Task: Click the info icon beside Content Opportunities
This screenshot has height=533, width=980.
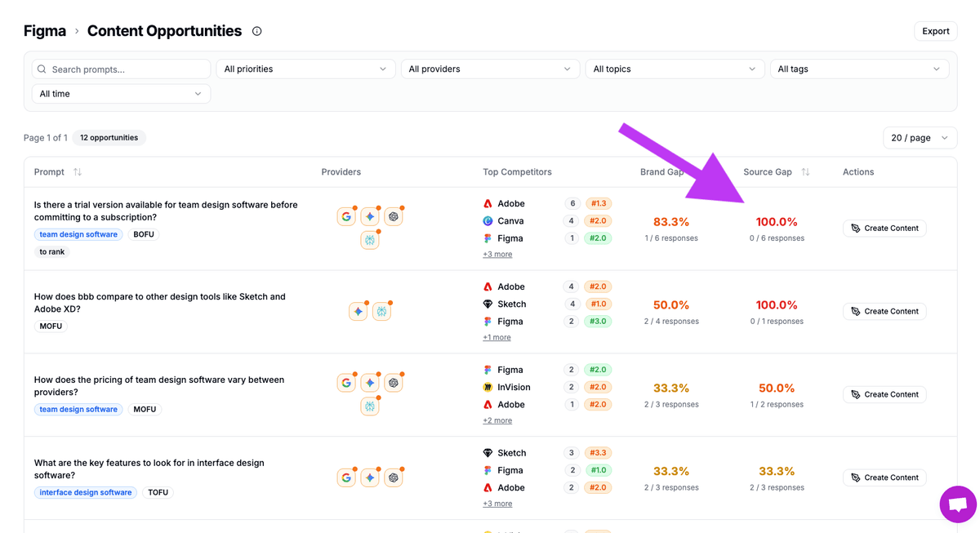Action: tap(257, 31)
